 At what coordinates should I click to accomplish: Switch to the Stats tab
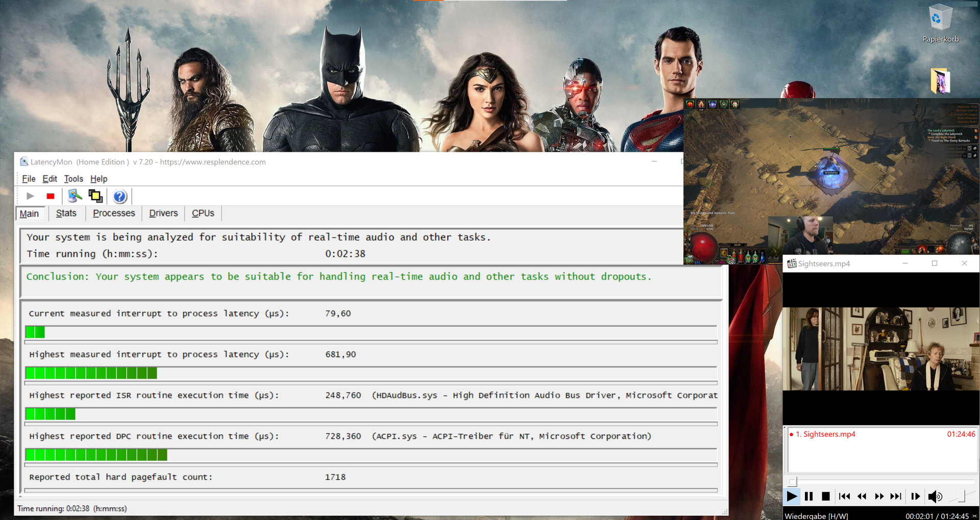tap(66, 214)
